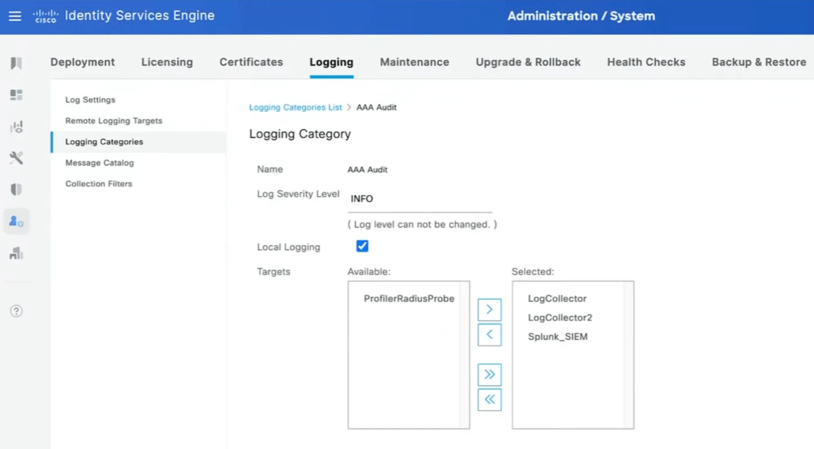Click the Identity Services Engine title
814x449 pixels.
tap(140, 16)
